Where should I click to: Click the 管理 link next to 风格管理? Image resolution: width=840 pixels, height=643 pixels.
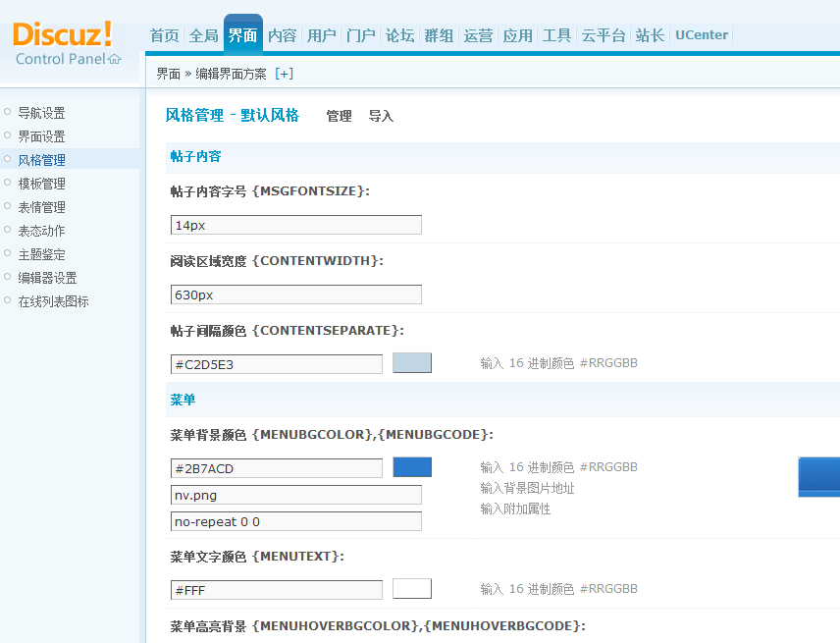tap(339, 116)
